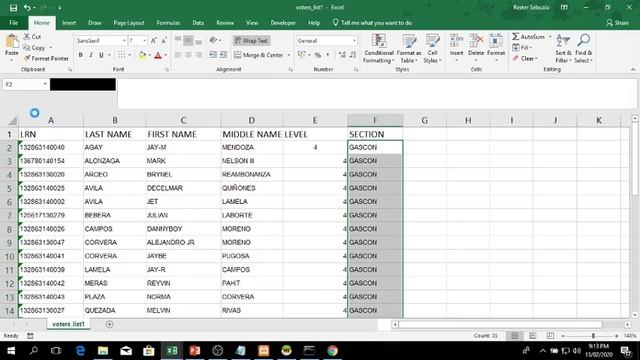Switch to the Formulas tab
Viewport: 640px width, 360px height.
tap(168, 23)
